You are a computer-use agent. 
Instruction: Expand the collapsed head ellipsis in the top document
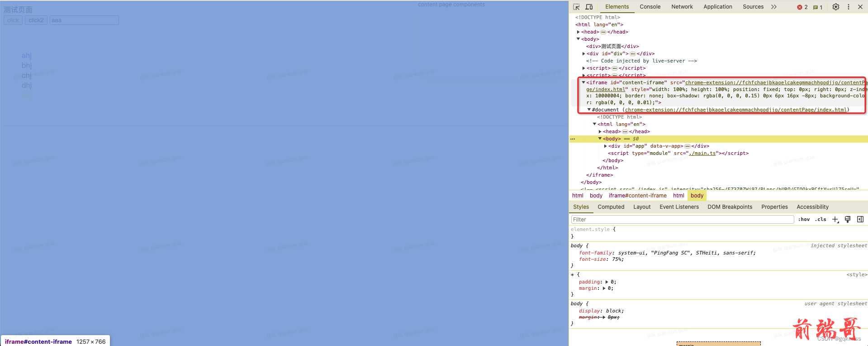[x=603, y=32]
